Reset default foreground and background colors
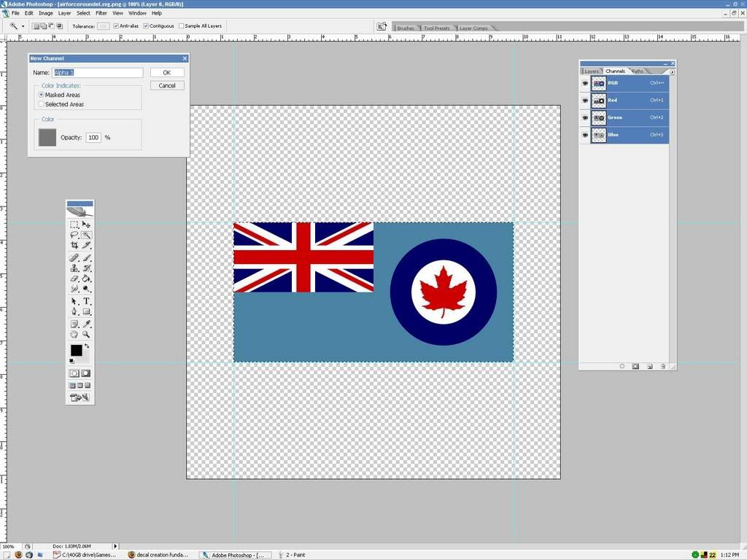 (x=71, y=362)
